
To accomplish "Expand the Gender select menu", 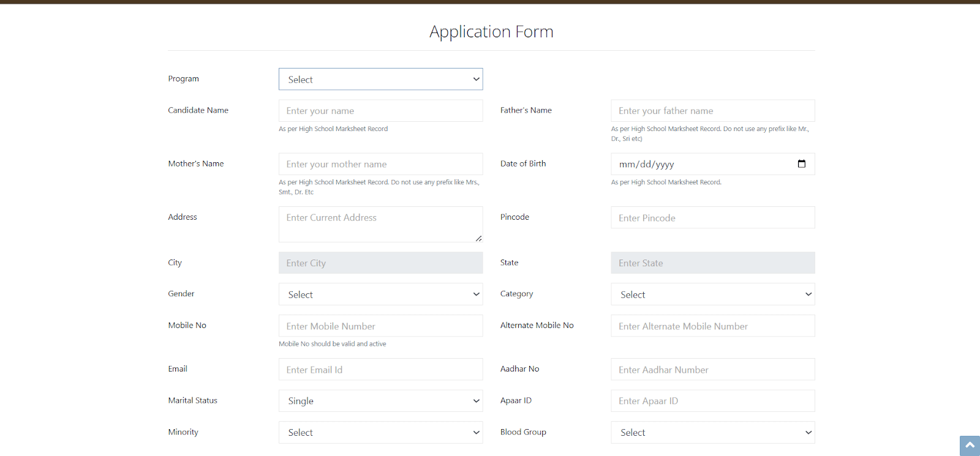I will pos(380,294).
